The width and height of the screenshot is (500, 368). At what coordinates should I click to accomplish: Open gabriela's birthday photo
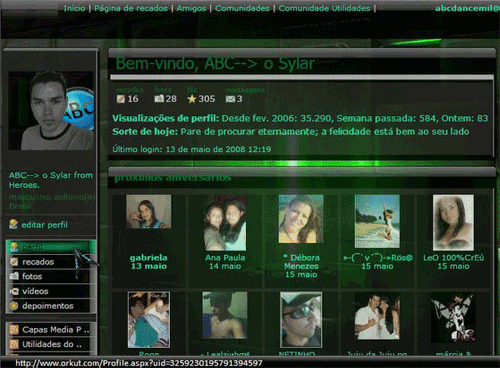[149, 212]
